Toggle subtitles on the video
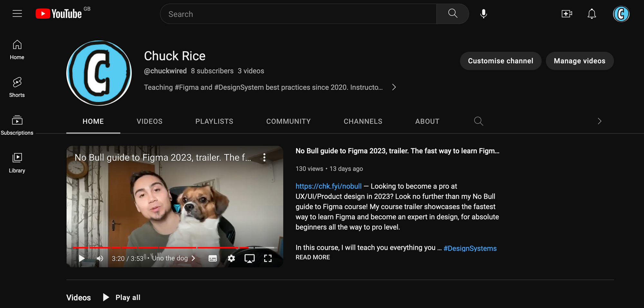Screen dimensions: 644x308 (213, 258)
